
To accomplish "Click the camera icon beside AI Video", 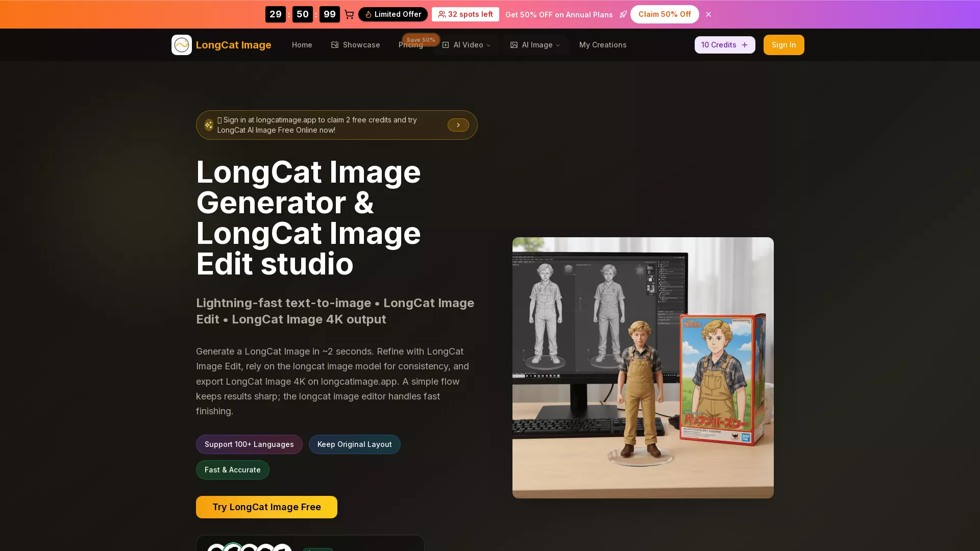I will click(445, 45).
